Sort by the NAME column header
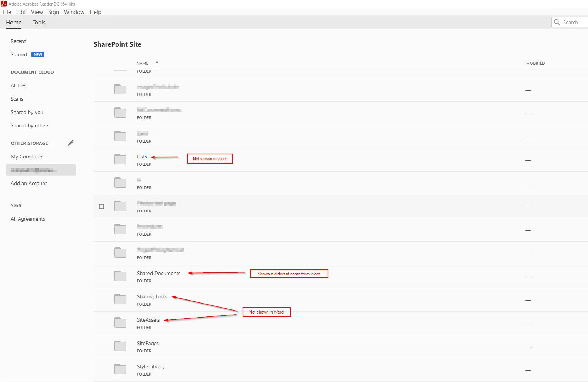Viewport: 588px width, 382px height. pyautogui.click(x=142, y=63)
